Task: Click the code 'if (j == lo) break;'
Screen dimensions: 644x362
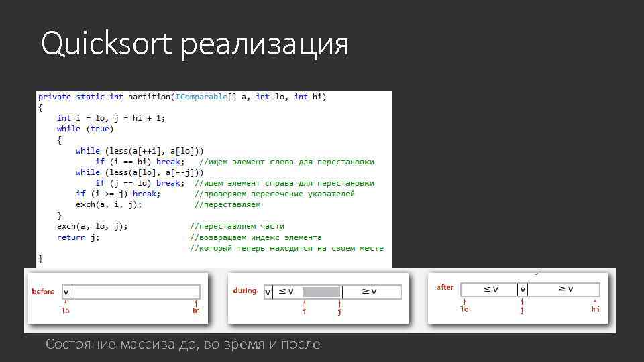Action: pyautogui.click(x=140, y=183)
